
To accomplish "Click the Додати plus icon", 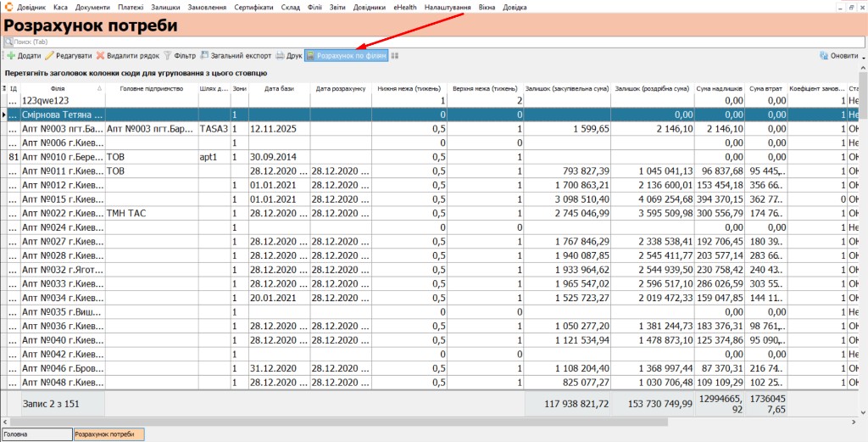I will [11, 56].
